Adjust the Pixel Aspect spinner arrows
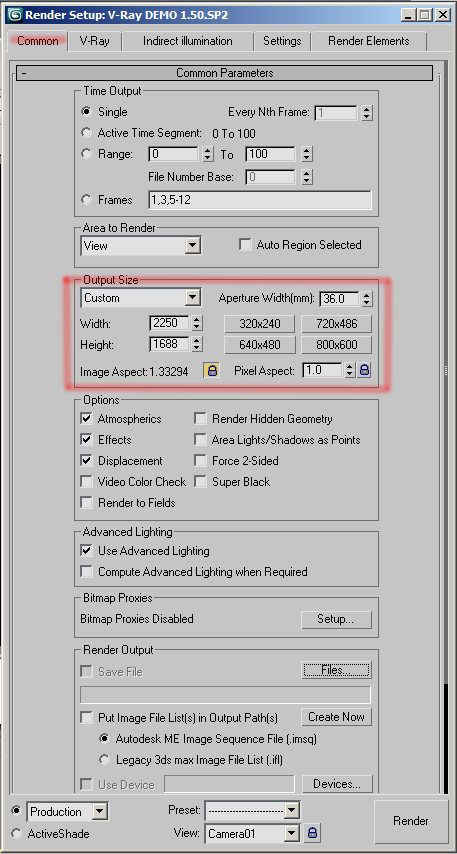 click(350, 370)
